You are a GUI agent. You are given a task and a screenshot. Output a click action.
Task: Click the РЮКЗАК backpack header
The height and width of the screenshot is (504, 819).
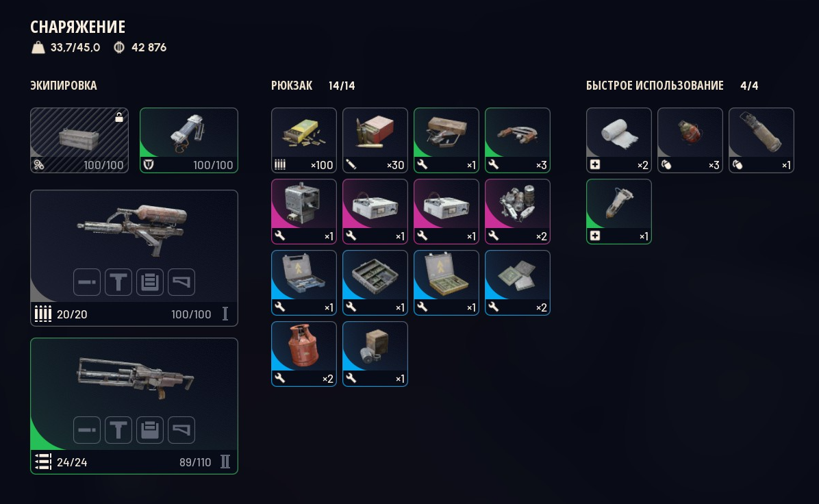coord(292,86)
